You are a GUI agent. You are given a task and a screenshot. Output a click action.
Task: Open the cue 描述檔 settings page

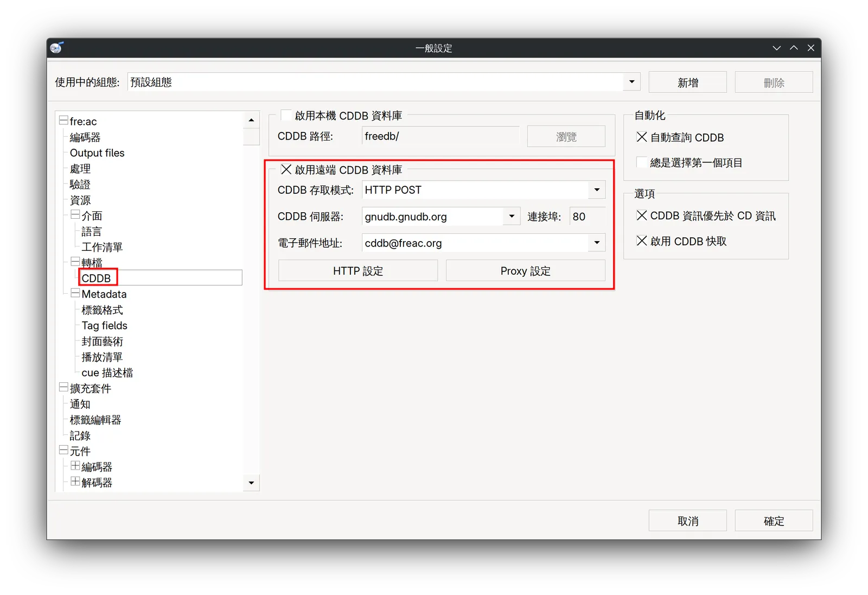tap(107, 373)
